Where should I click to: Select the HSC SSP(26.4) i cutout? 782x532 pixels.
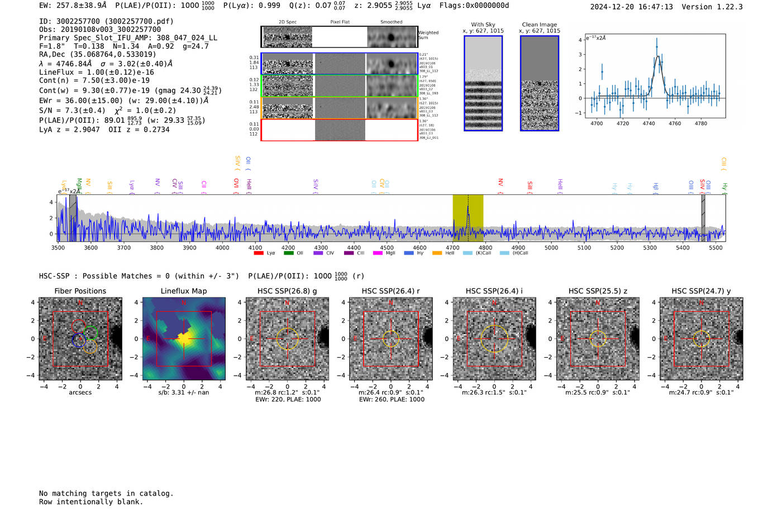click(x=494, y=339)
